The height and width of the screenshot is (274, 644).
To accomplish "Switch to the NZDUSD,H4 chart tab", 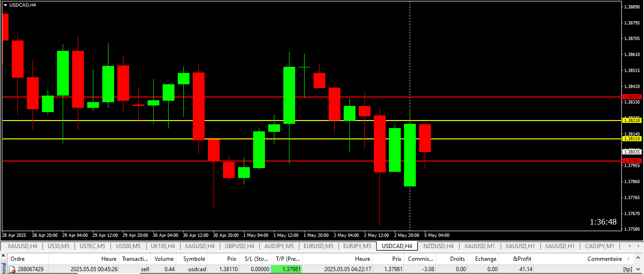I will (x=438, y=246).
